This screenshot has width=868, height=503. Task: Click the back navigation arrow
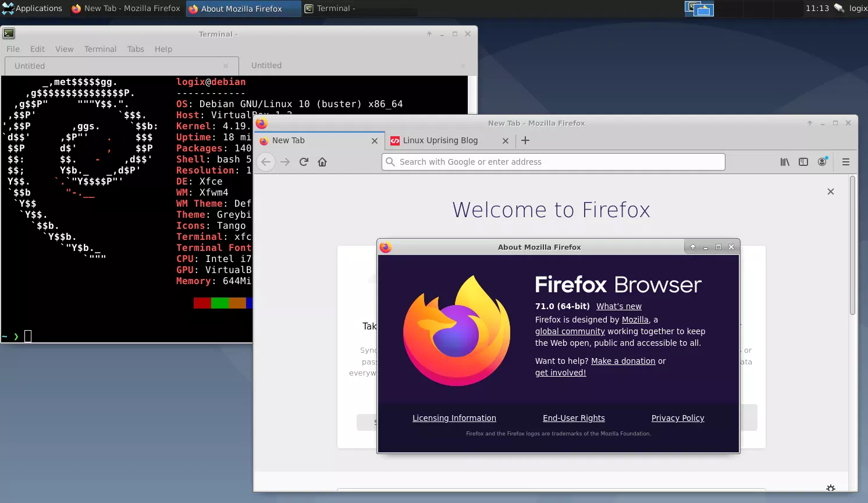(x=265, y=162)
